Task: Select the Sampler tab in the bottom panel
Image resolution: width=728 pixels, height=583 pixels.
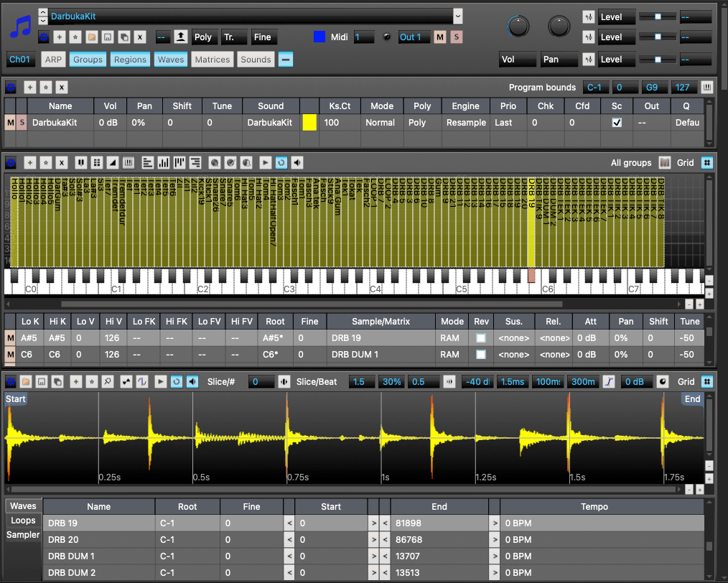Action: (x=23, y=535)
